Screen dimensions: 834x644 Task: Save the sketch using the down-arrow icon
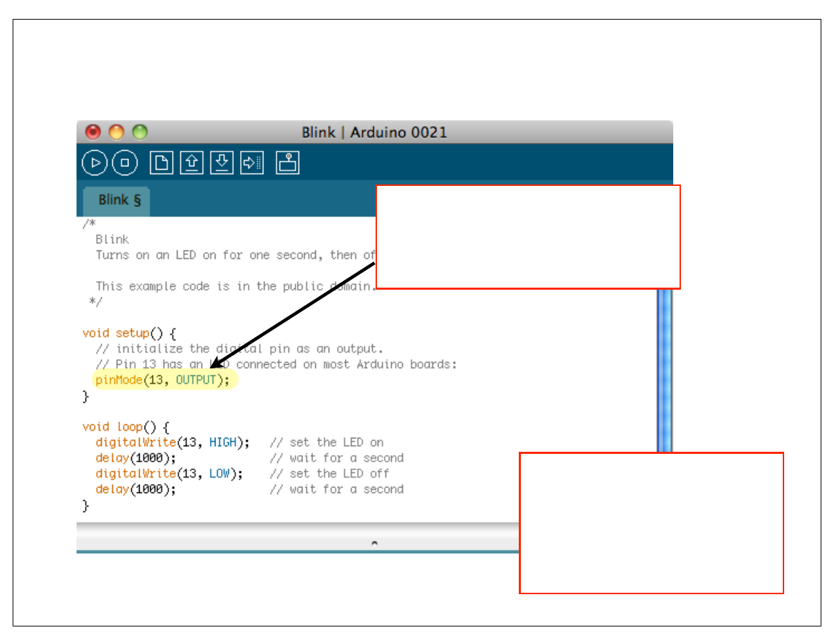click(x=222, y=163)
